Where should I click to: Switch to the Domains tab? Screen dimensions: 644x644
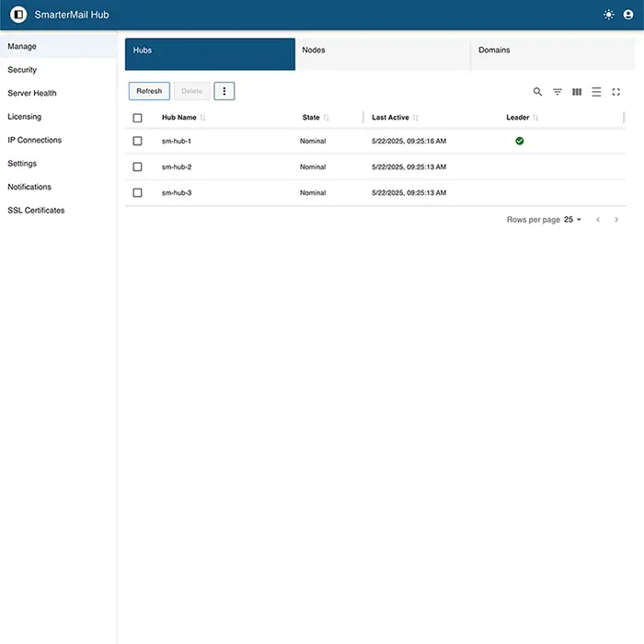(553, 54)
